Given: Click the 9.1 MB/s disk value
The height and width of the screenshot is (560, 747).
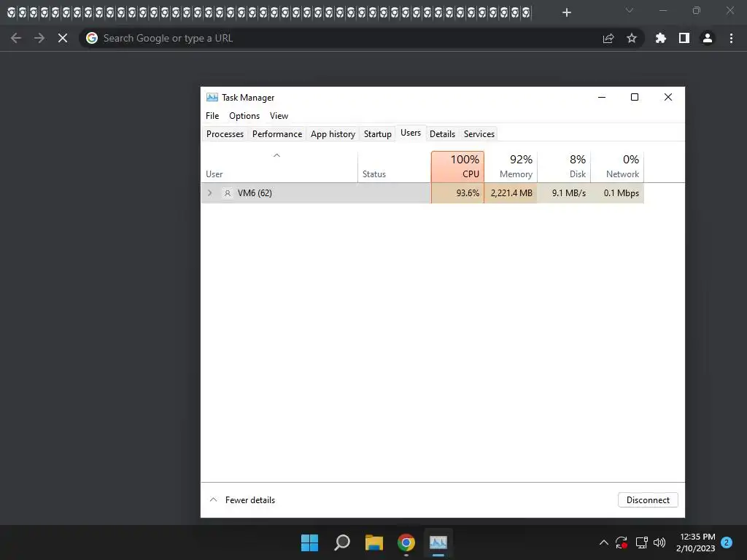Looking at the screenshot, I should (x=569, y=192).
